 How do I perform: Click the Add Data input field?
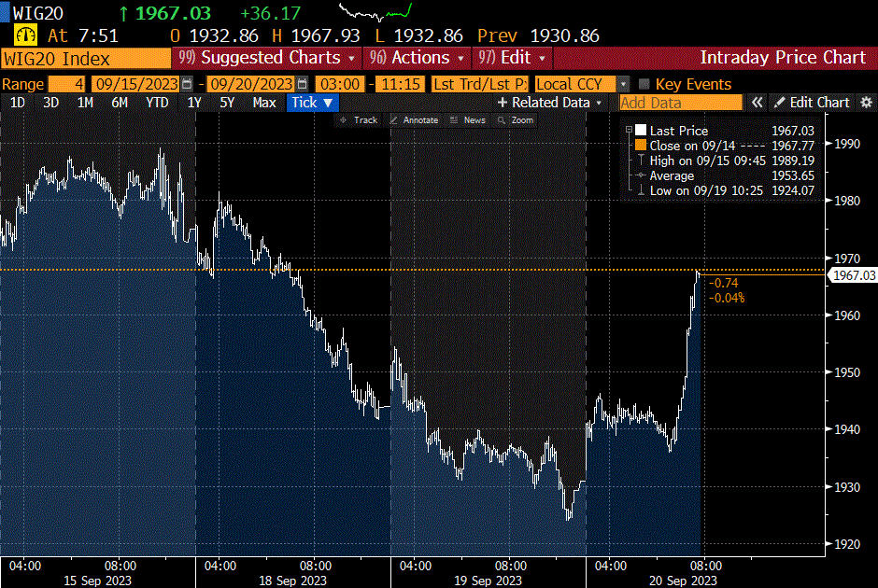(x=680, y=103)
